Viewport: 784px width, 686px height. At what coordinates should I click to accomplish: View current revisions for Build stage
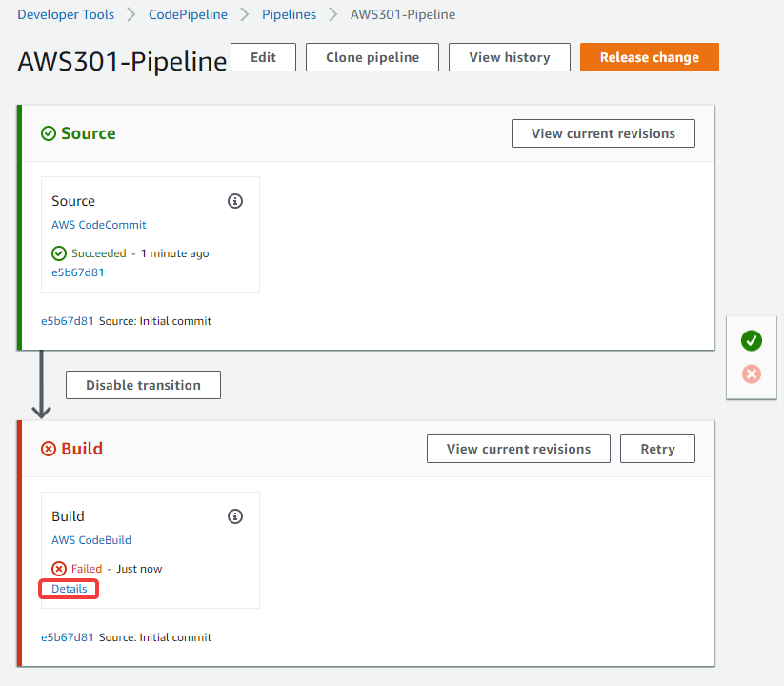coord(518,449)
